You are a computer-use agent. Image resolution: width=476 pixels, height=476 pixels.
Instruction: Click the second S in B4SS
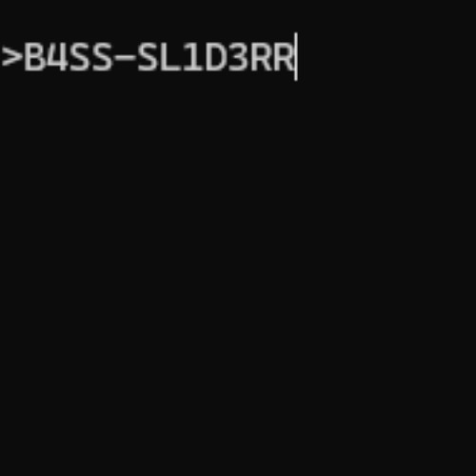(102, 57)
